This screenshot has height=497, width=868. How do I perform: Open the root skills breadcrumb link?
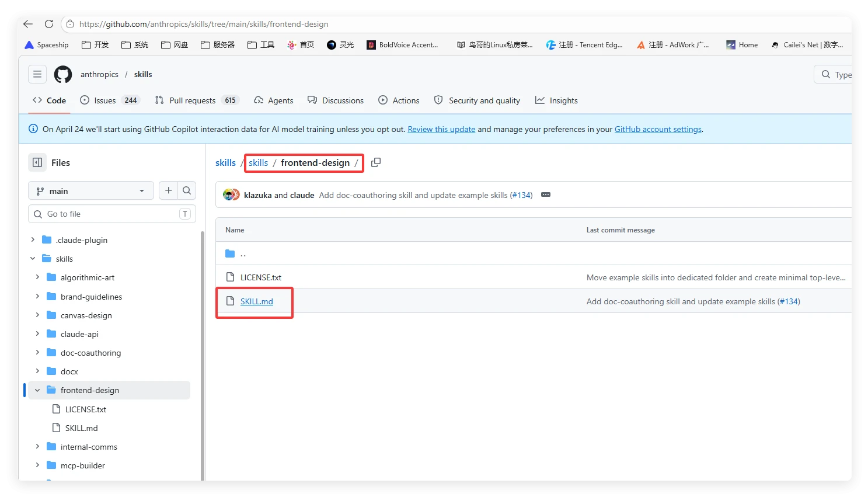click(225, 162)
